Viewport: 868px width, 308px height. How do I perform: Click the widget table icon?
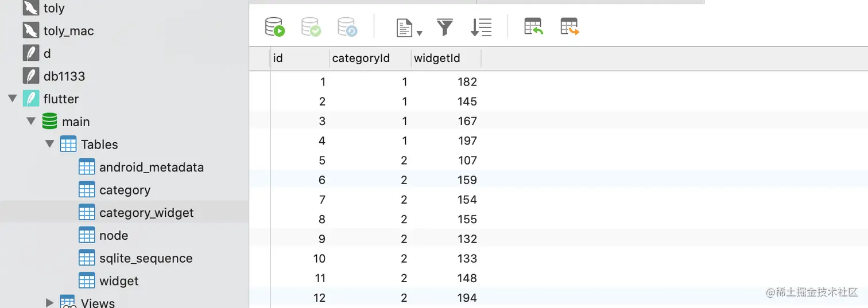click(x=87, y=281)
